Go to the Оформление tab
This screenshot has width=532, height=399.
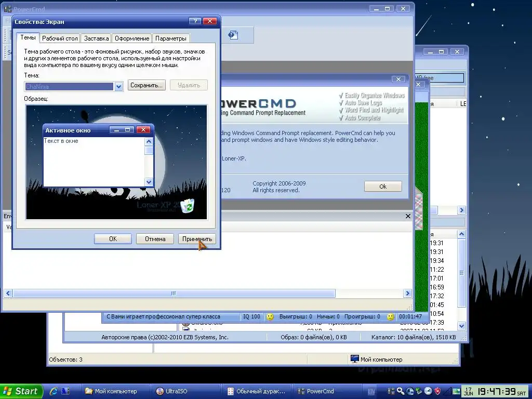click(x=132, y=38)
